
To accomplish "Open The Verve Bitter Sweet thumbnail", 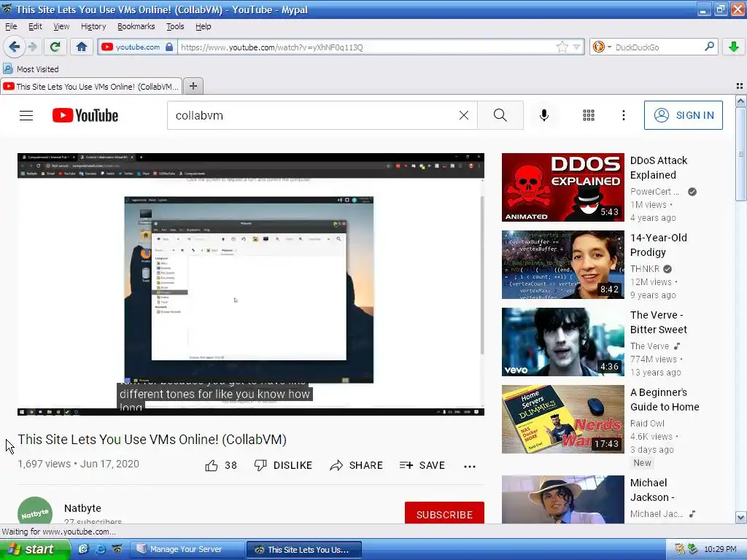I will point(562,342).
